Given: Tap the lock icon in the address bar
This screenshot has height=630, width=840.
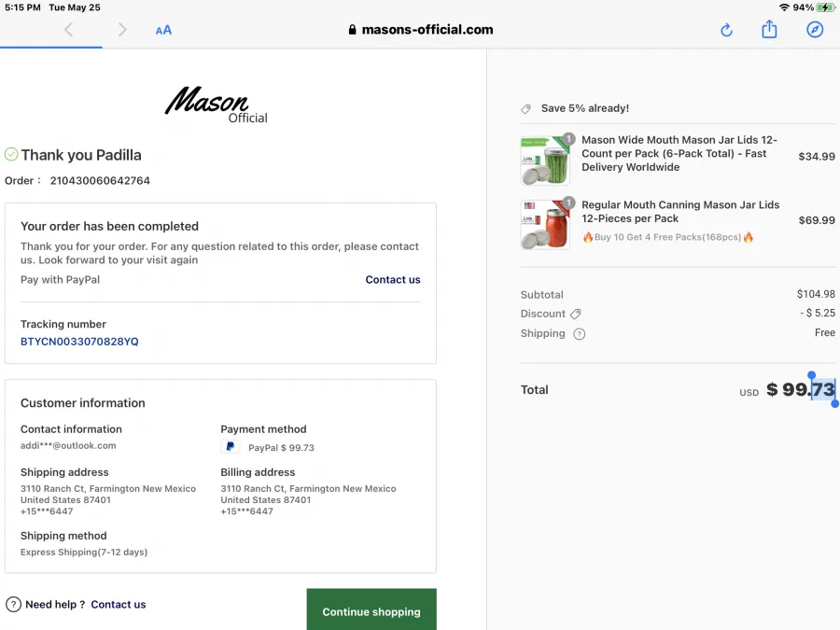Looking at the screenshot, I should point(352,30).
